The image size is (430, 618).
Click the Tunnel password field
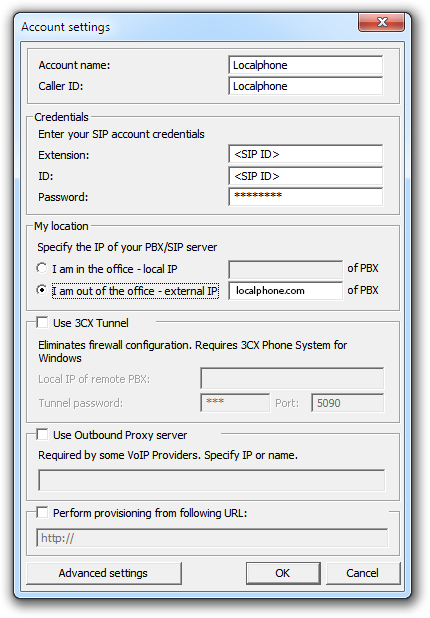(235, 403)
